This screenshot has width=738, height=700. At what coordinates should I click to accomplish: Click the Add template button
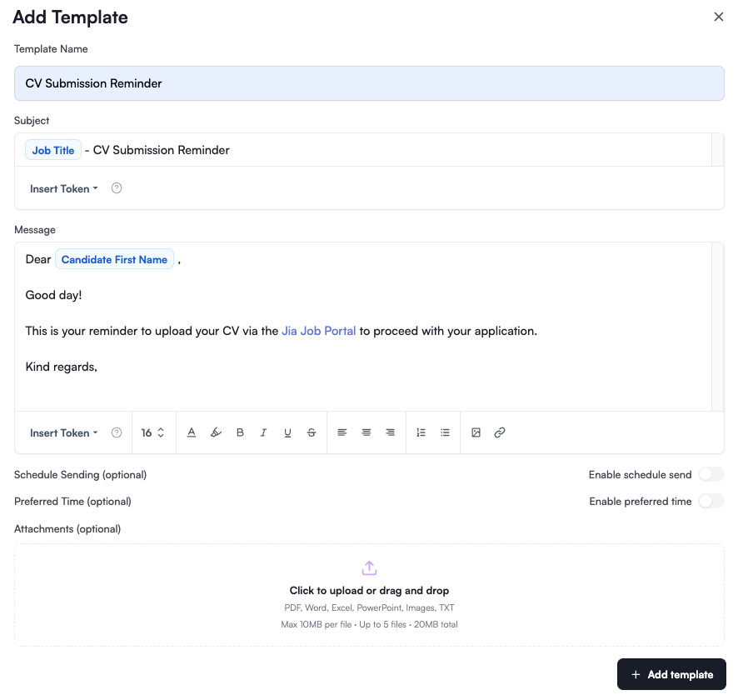pyautogui.click(x=671, y=674)
